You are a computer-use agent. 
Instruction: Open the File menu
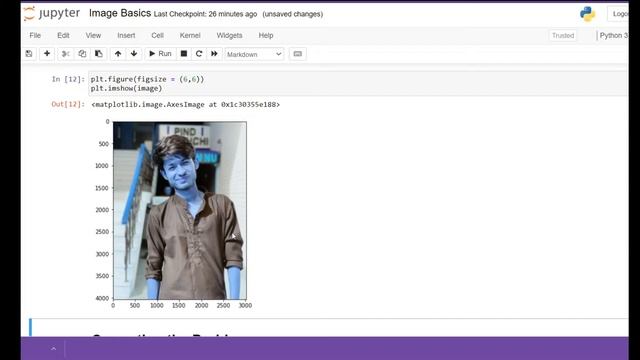(35, 36)
